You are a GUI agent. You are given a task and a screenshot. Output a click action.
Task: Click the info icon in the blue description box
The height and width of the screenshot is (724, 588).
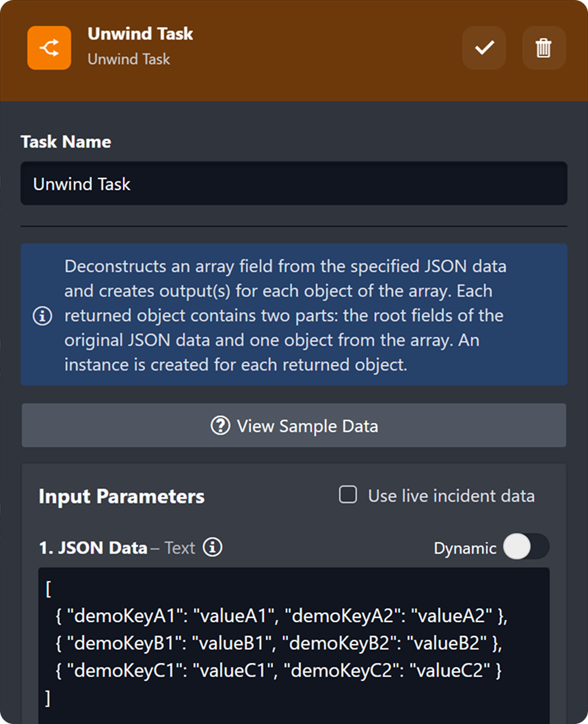click(x=42, y=316)
